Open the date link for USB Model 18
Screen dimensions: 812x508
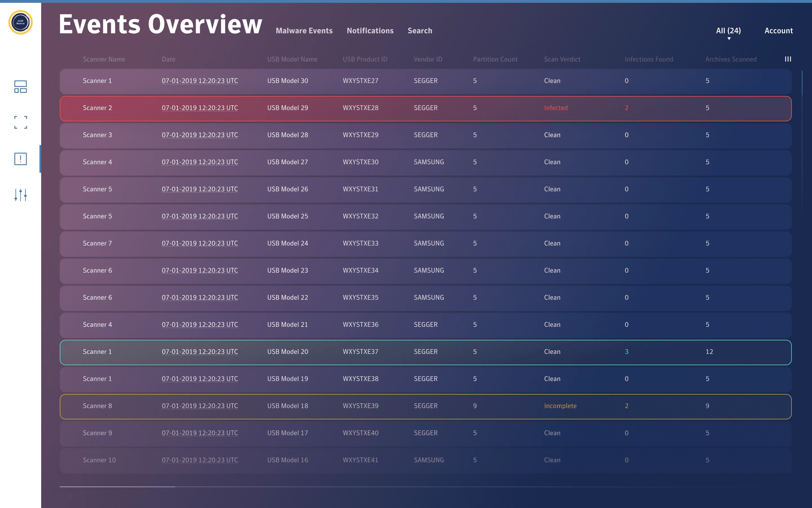(200, 406)
